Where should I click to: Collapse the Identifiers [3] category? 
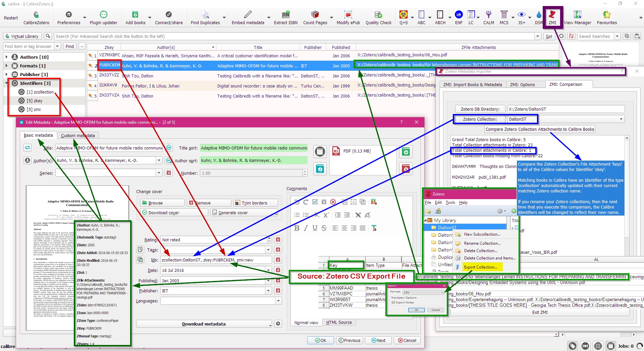(6, 83)
